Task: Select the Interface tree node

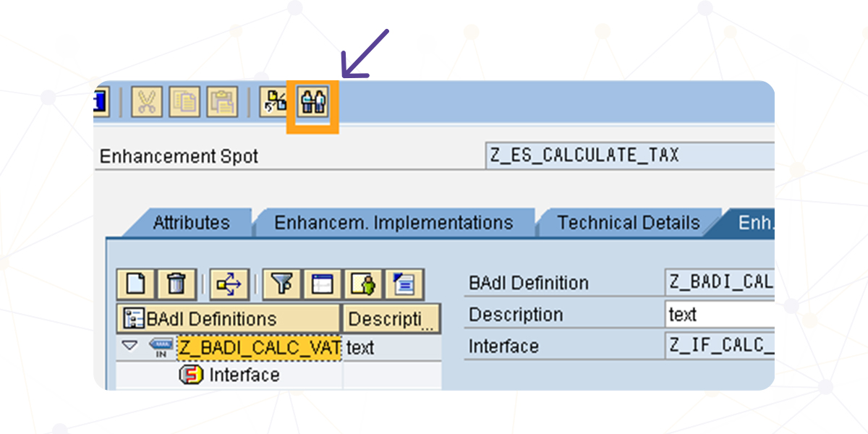Action: (x=244, y=375)
